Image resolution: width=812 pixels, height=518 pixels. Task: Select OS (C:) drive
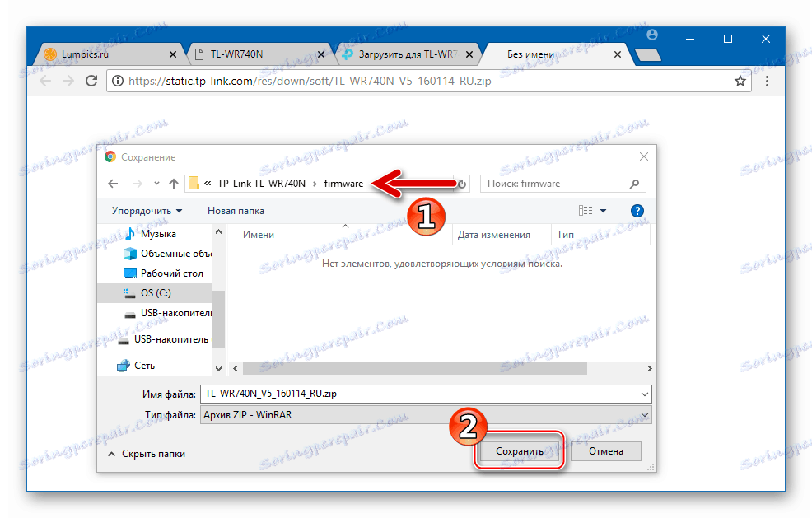pos(154,292)
